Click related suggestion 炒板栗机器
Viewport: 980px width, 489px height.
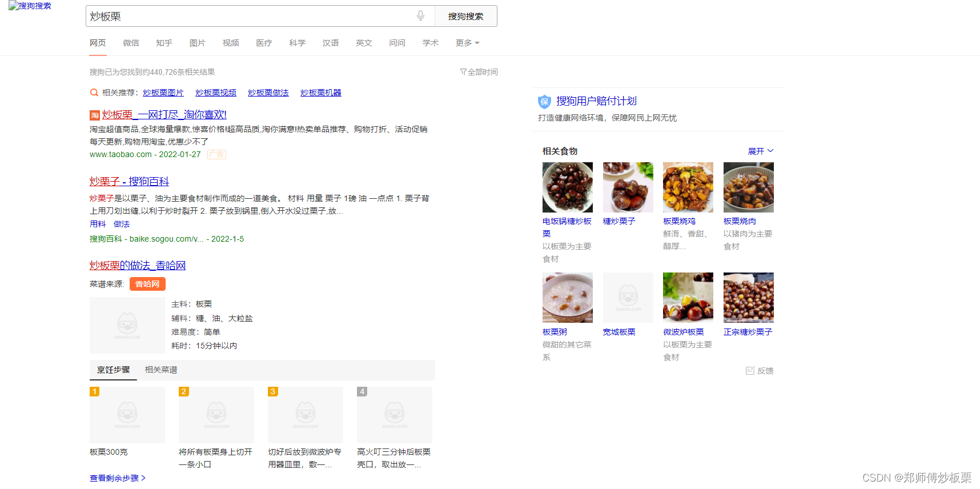coord(321,93)
